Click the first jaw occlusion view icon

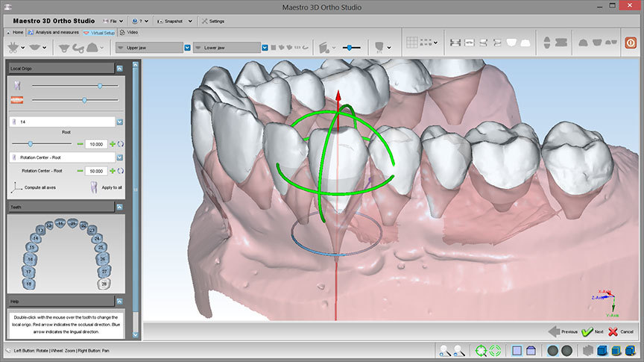coord(455,43)
